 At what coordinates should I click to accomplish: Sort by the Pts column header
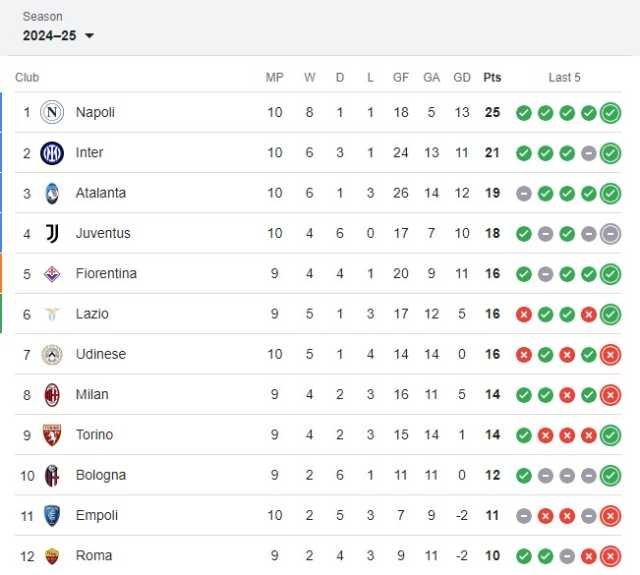click(492, 77)
